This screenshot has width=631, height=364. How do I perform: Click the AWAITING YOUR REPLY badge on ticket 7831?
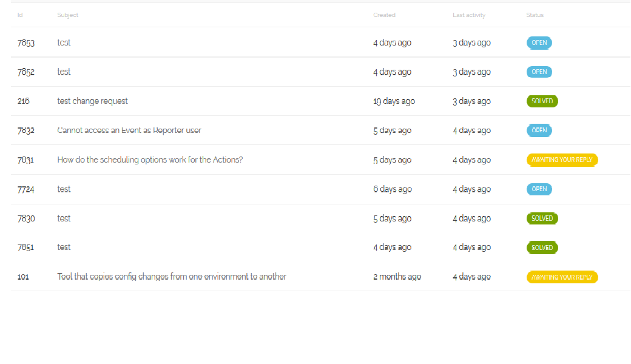point(562,160)
